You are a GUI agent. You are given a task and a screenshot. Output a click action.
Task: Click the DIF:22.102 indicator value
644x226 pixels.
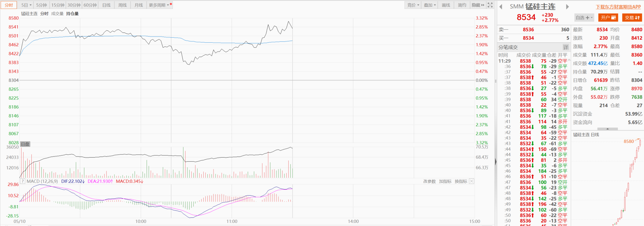(x=73, y=181)
